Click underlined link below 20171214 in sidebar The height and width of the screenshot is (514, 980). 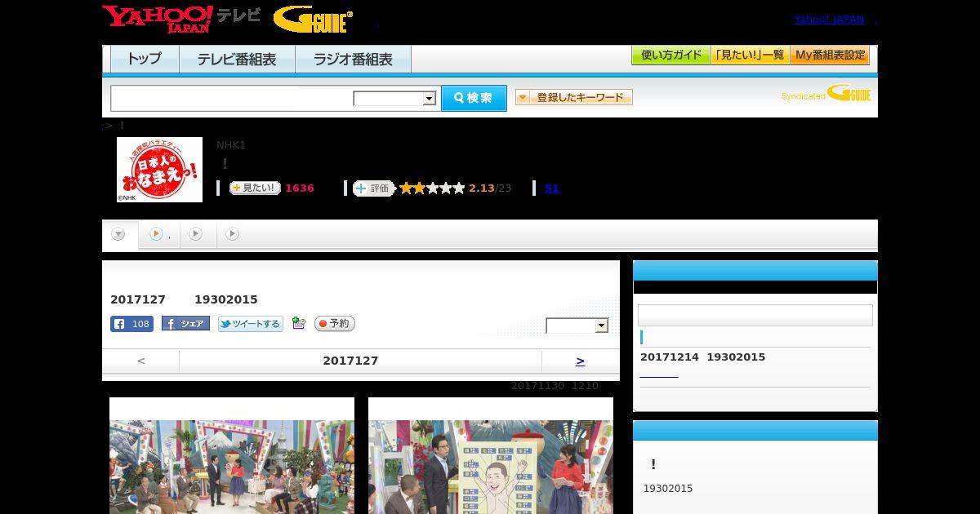tap(659, 375)
